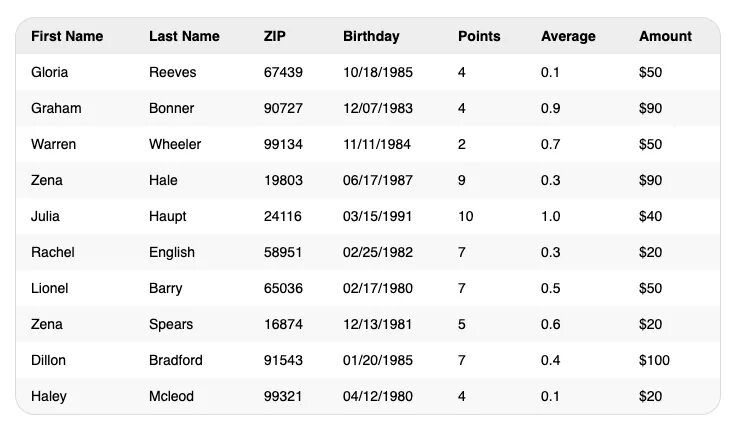Click the Amount column header
This screenshot has width=737, height=432.
(665, 36)
